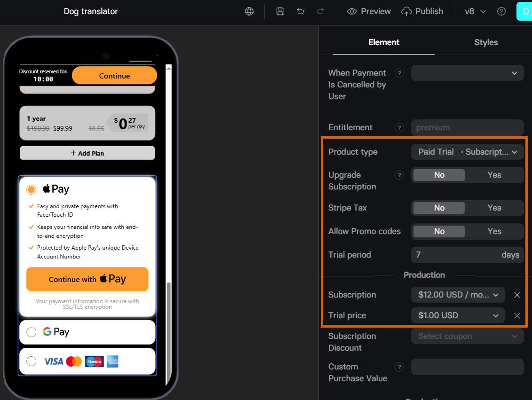Open the Product type dropdown
The width and height of the screenshot is (532, 400).
point(467,152)
